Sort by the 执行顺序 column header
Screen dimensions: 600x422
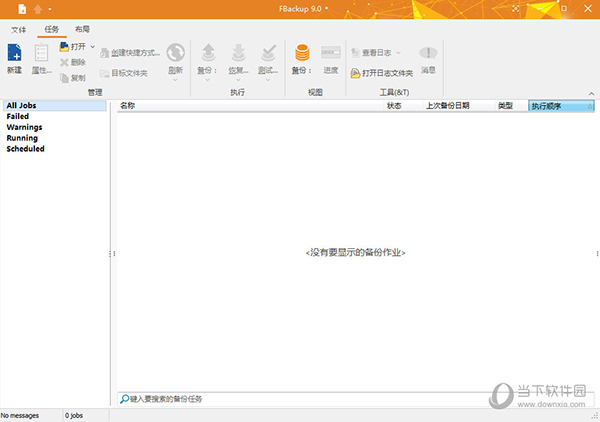click(561, 106)
